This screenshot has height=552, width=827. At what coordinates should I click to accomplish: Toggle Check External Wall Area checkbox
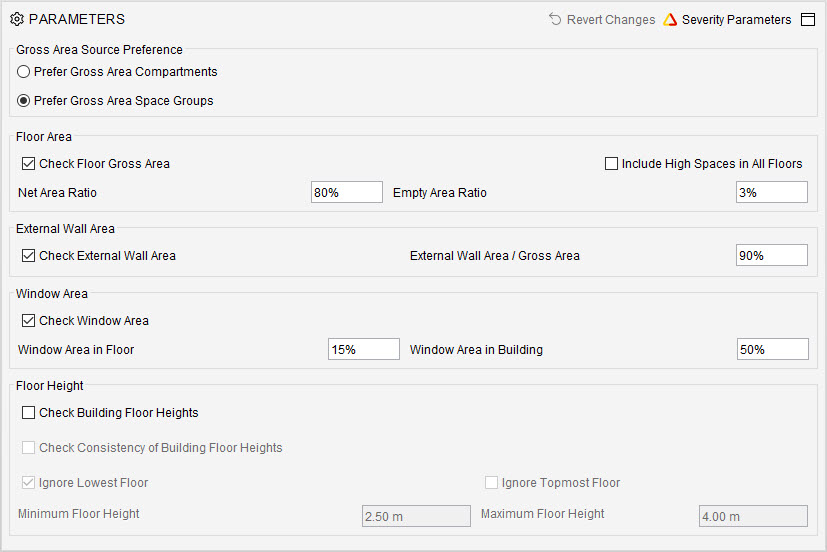point(28,256)
